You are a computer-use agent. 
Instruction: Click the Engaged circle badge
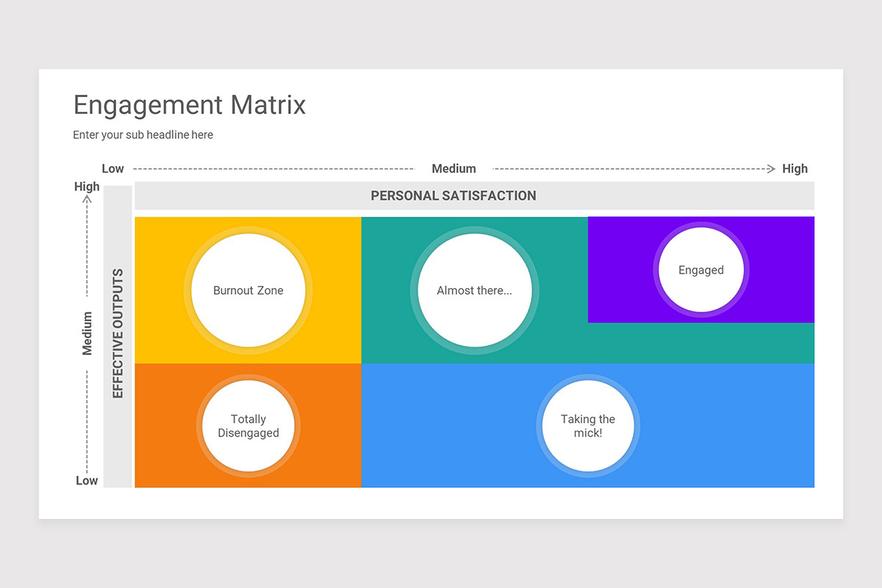coord(701,270)
